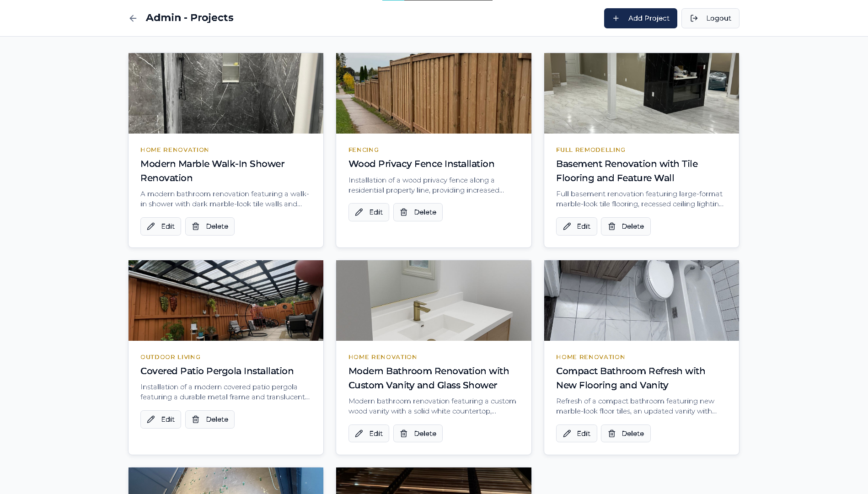
Task: Open the covered patio pergola photo
Action: (x=226, y=301)
